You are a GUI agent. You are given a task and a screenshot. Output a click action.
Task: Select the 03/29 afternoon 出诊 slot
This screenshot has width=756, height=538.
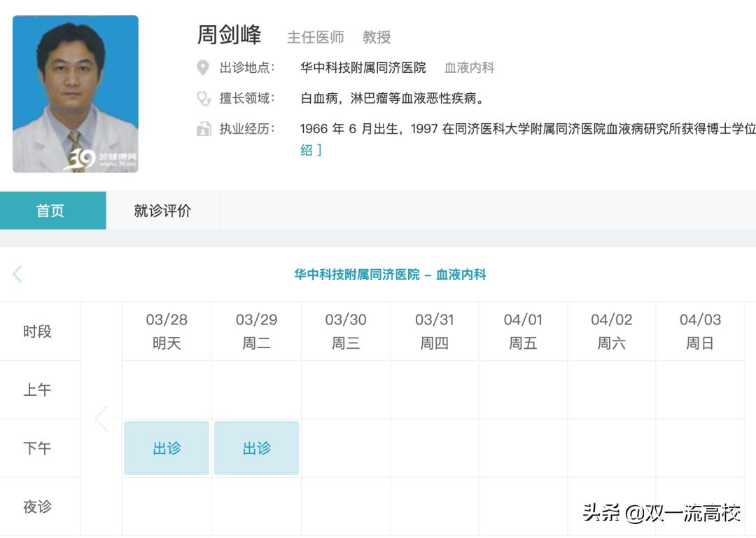coord(256,448)
